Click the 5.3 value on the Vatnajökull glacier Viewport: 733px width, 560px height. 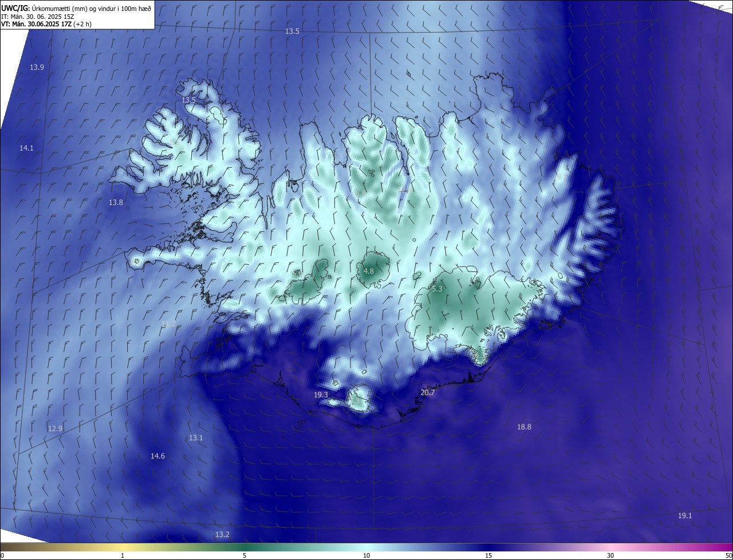coord(437,289)
